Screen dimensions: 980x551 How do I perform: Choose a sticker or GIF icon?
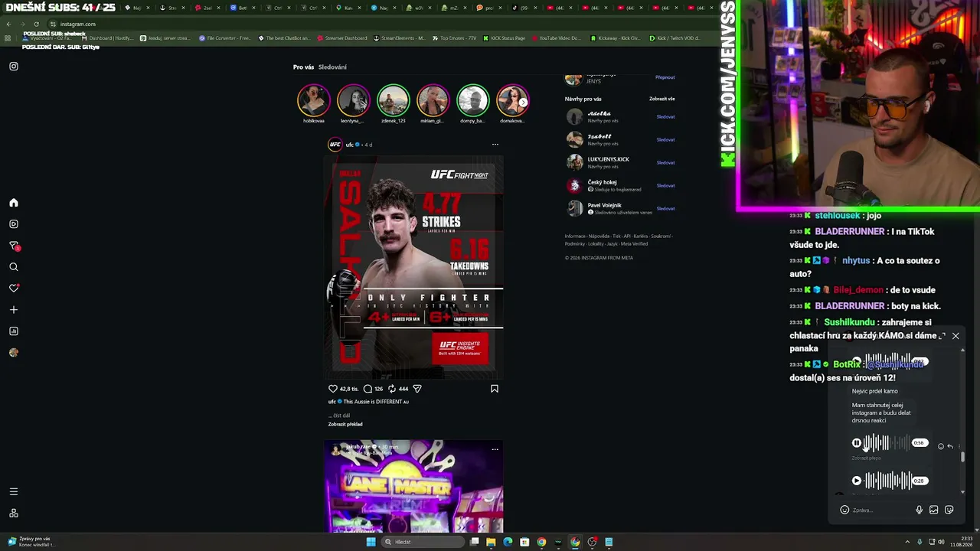[x=949, y=510]
